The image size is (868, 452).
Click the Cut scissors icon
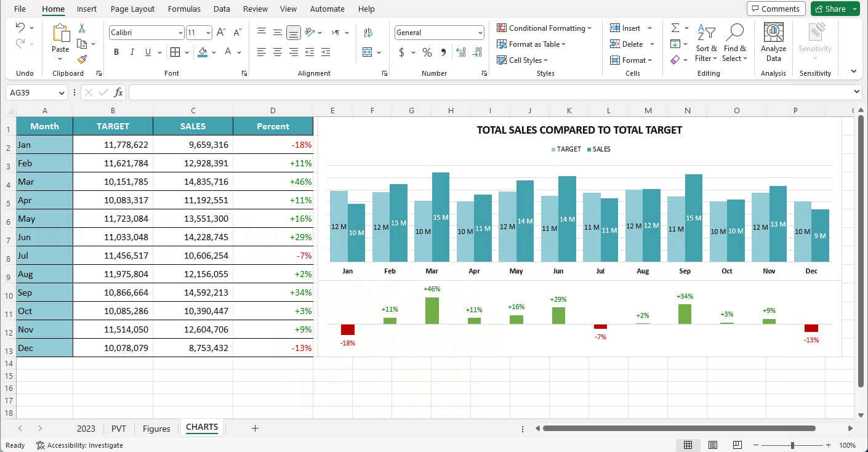coord(82,28)
